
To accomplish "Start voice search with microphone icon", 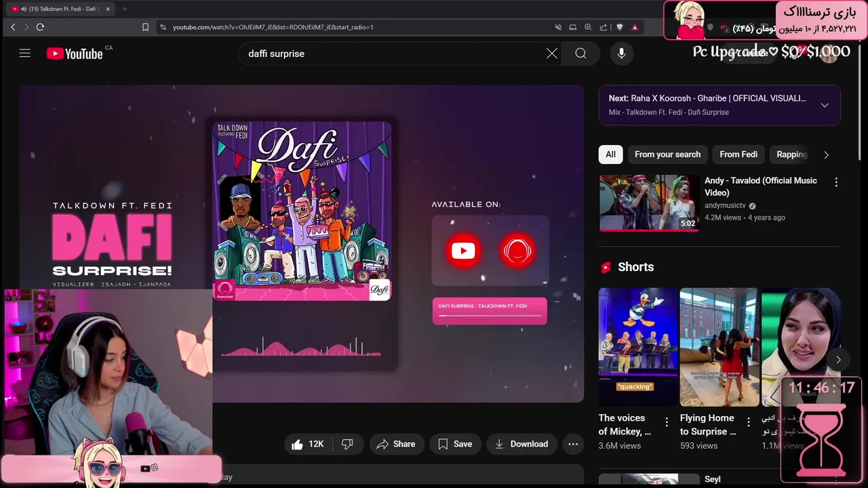I will 621,54.
